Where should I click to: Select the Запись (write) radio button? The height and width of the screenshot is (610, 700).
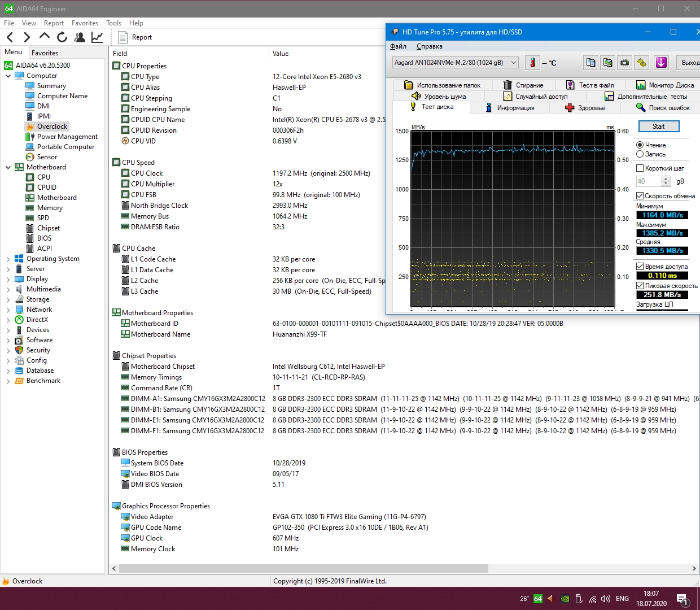pyautogui.click(x=640, y=154)
